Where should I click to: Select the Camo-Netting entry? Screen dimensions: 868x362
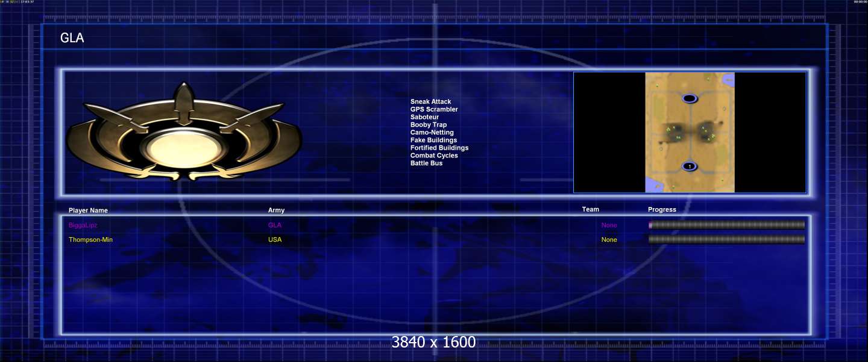(432, 133)
